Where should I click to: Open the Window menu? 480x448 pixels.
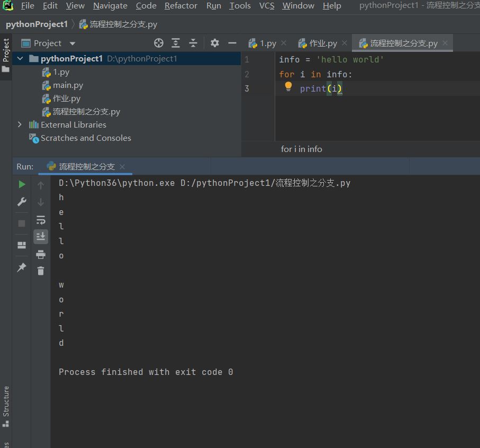point(298,6)
